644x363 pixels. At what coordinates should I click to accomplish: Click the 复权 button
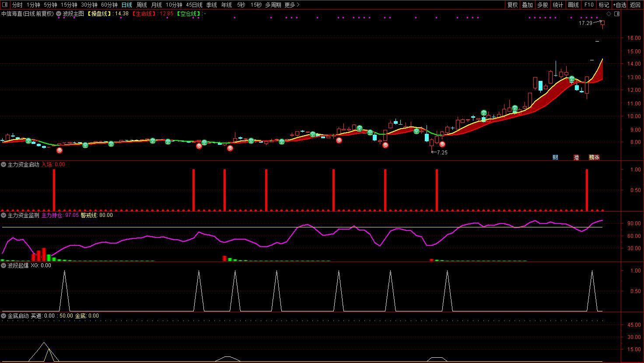pos(512,5)
